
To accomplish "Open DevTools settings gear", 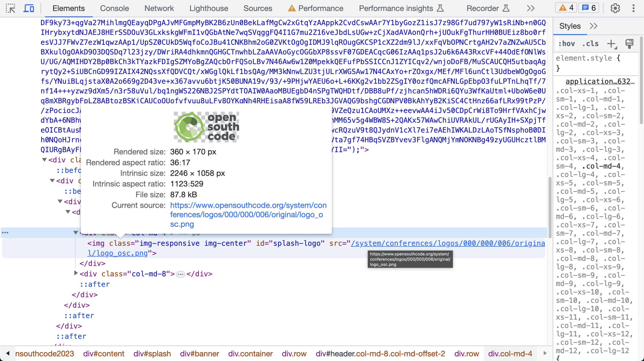I will [615, 8].
